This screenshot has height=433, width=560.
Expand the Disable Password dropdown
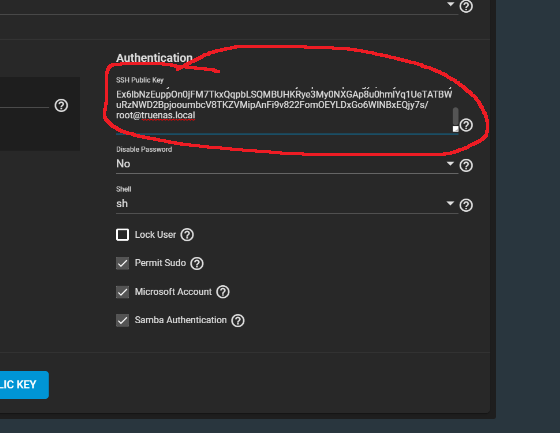287,164
